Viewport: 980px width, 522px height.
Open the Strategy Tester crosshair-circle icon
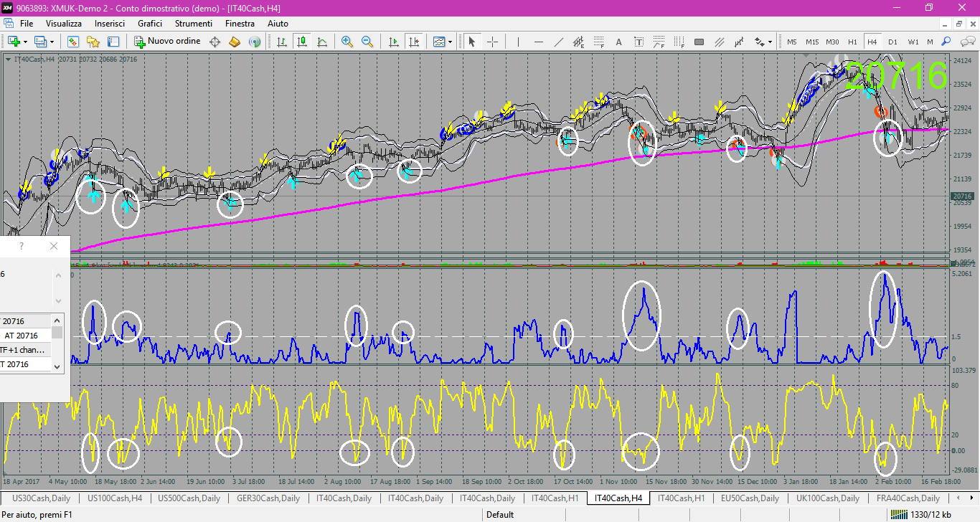(x=215, y=42)
